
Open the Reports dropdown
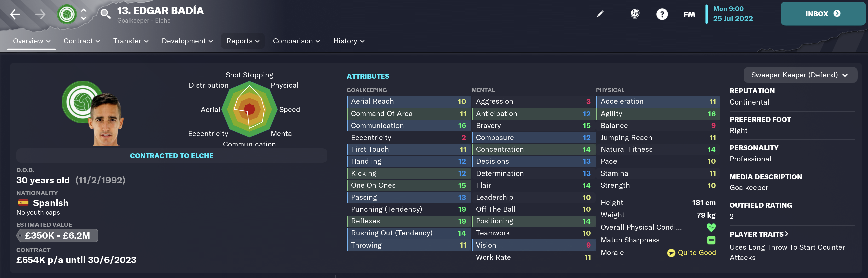(x=242, y=41)
